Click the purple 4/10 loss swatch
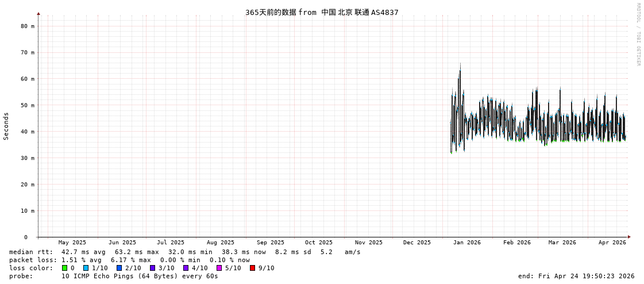The height and width of the screenshot is (284, 644). click(186, 268)
